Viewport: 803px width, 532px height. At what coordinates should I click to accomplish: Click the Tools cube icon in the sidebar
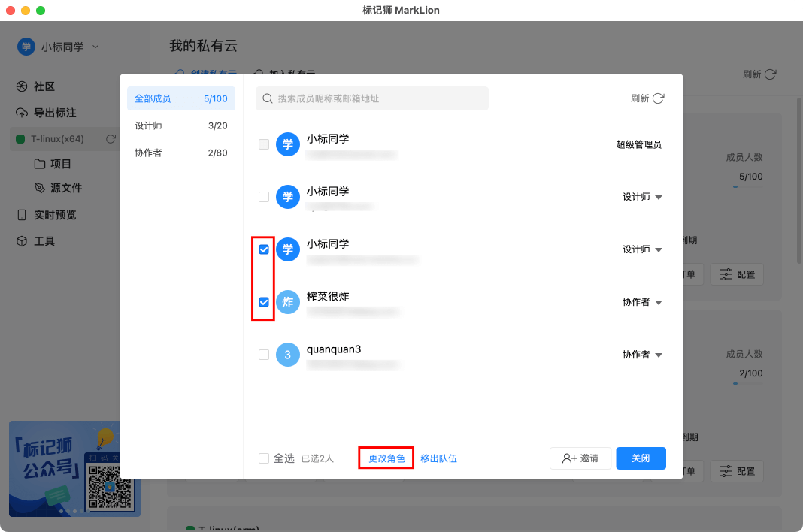(x=22, y=241)
